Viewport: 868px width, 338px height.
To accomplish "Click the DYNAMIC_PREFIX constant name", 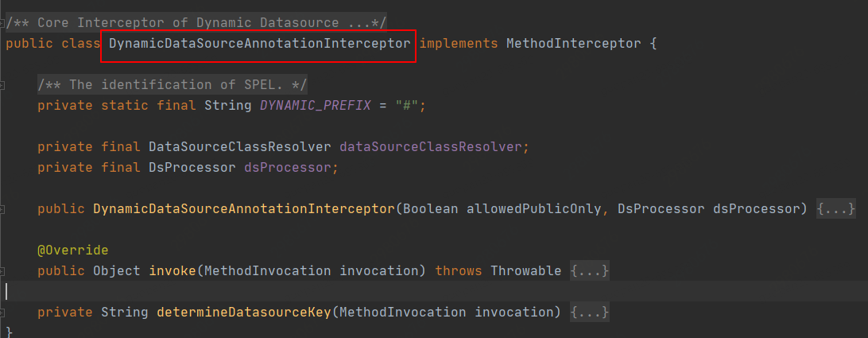I will point(315,106).
